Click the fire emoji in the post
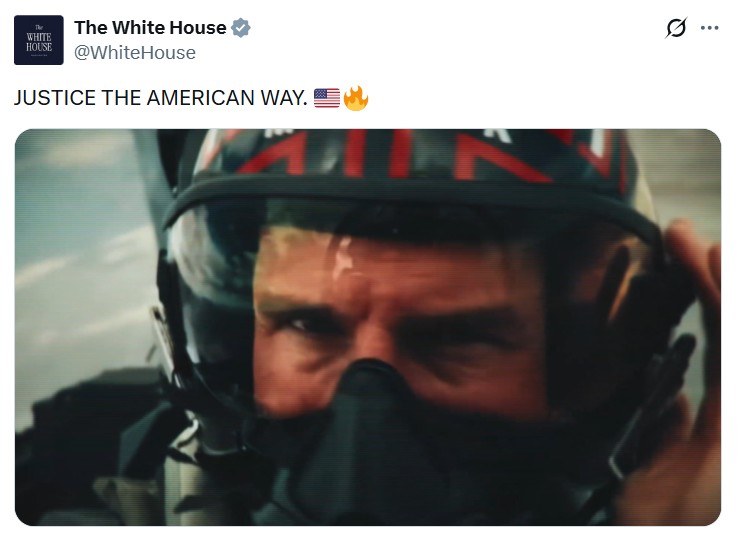The height and width of the screenshot is (539, 739). (356, 98)
